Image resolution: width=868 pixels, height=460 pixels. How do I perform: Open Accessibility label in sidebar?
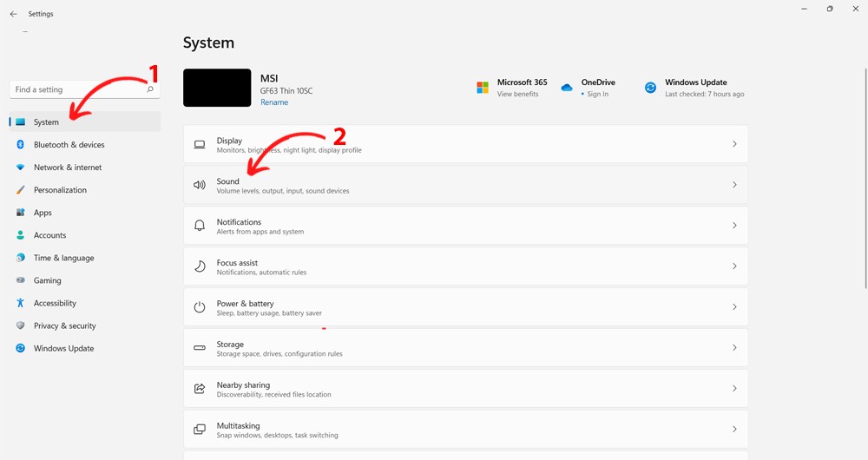[x=55, y=304]
